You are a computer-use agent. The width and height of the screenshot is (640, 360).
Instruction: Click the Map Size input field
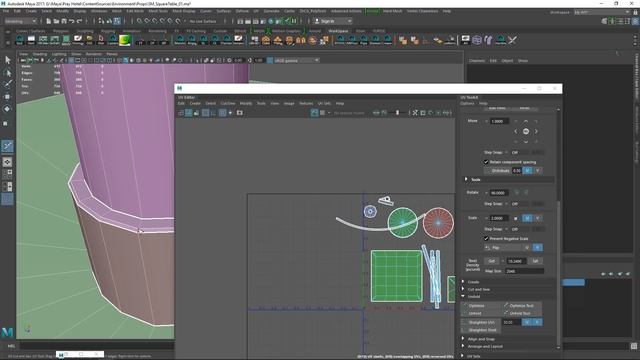(524, 271)
